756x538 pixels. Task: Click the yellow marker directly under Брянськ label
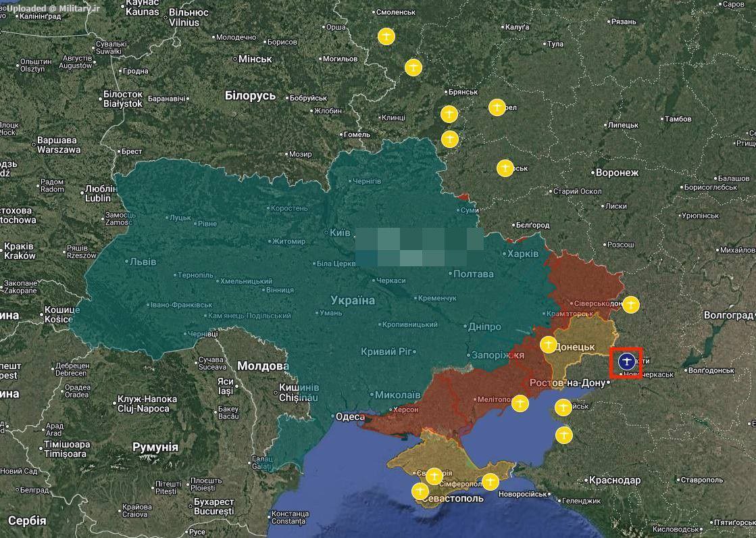[449, 114]
